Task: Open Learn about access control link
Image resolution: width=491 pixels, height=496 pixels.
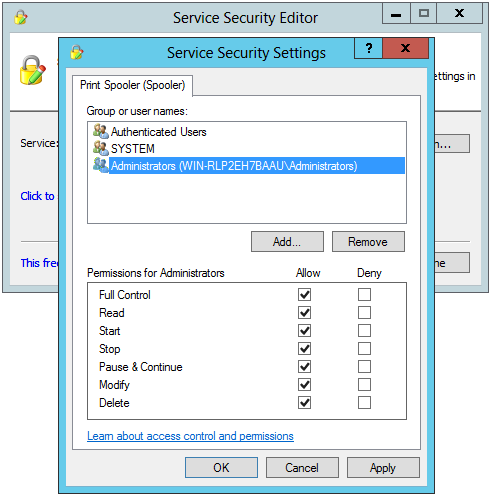Action: (x=190, y=436)
